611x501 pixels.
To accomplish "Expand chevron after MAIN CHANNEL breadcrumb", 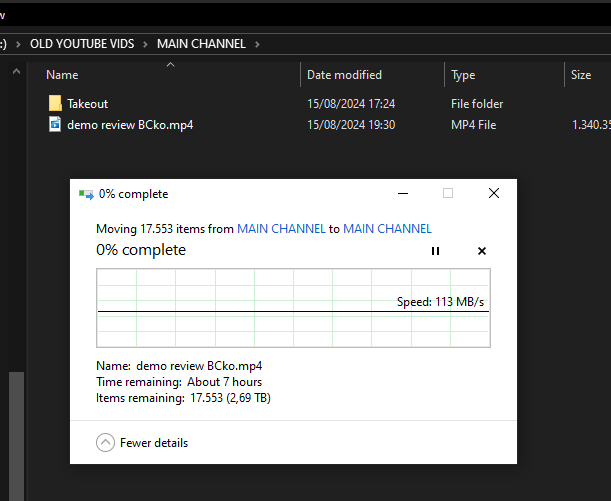I will (x=257, y=44).
